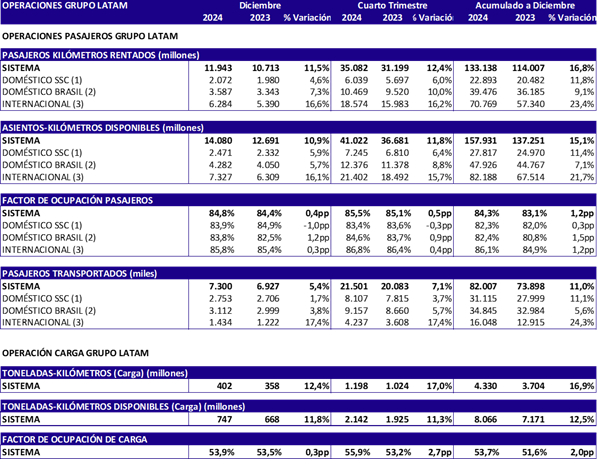The height and width of the screenshot is (459, 597).
Task: Select the ASIENTOS-KILÓMETROS DISPONIBLES section header
Action: point(103,128)
